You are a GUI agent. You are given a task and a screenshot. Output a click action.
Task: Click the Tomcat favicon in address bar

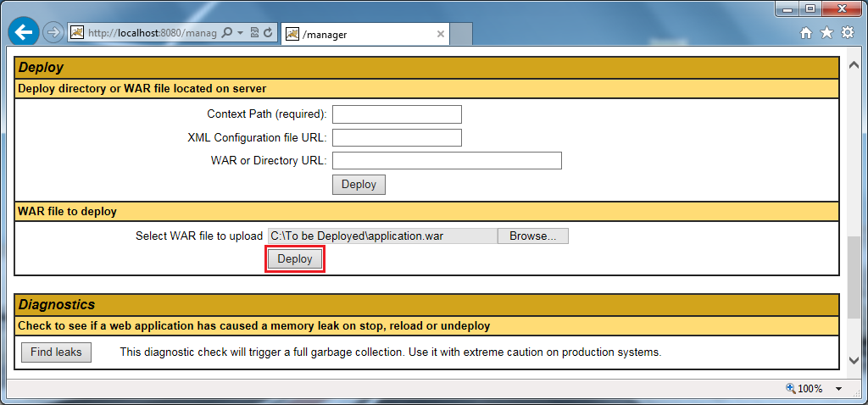(77, 33)
